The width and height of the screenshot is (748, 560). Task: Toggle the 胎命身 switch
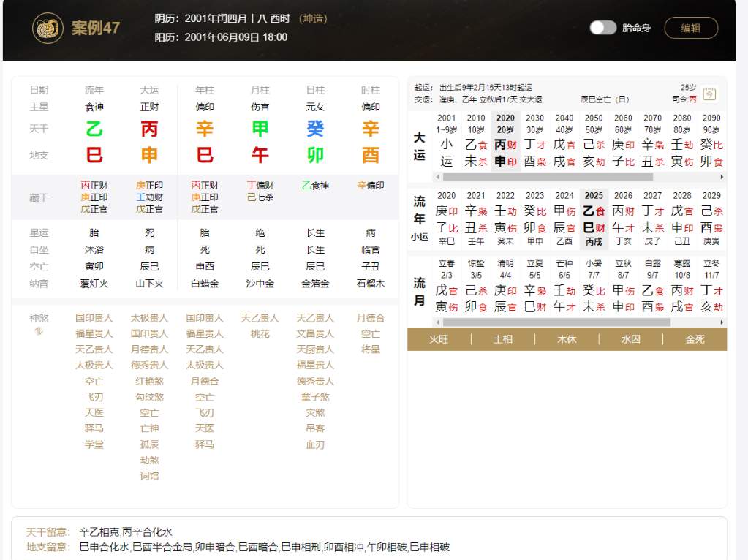(603, 28)
